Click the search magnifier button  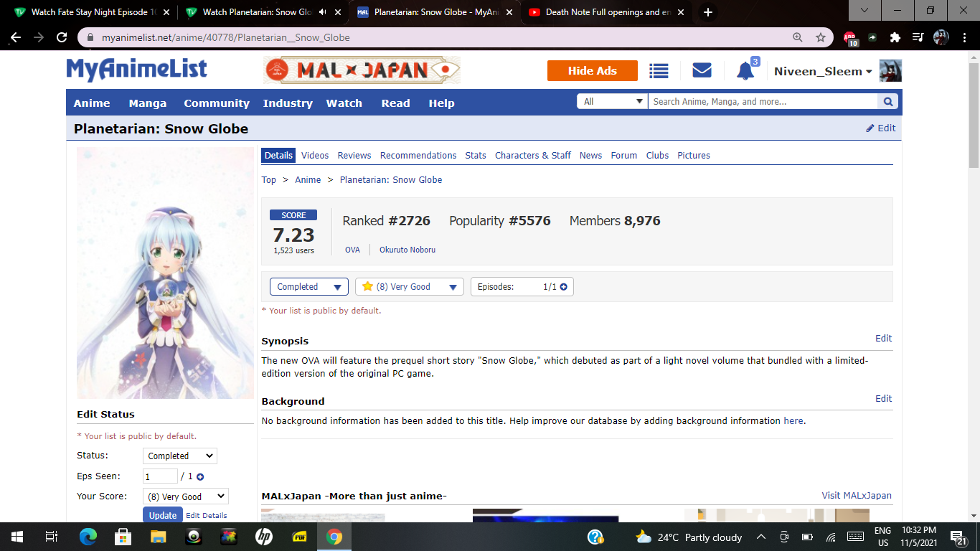pos(888,102)
